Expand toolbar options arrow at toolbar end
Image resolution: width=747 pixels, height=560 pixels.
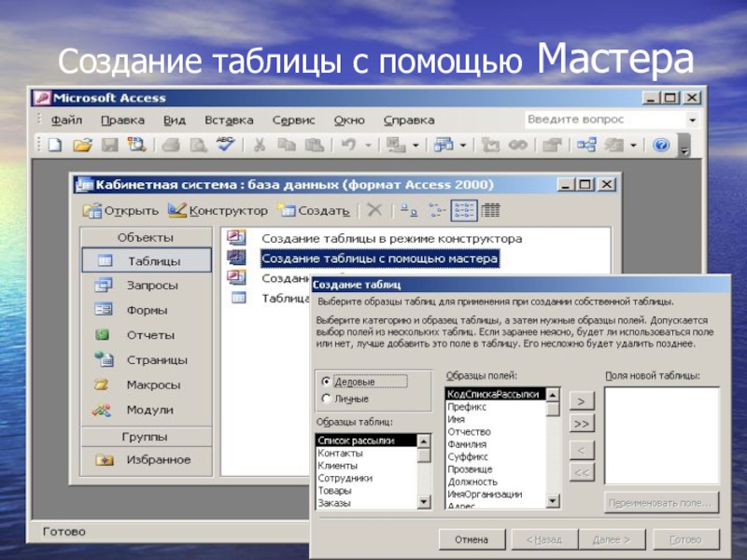click(684, 146)
